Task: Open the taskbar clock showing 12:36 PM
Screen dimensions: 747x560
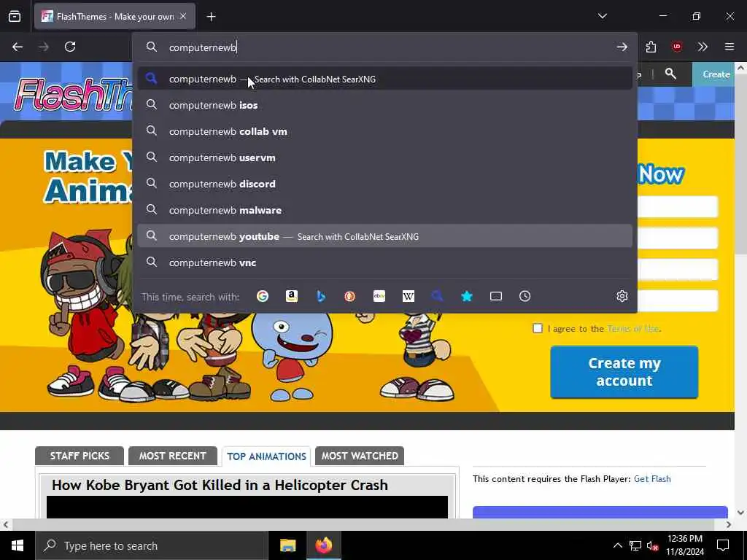Action: (684, 545)
